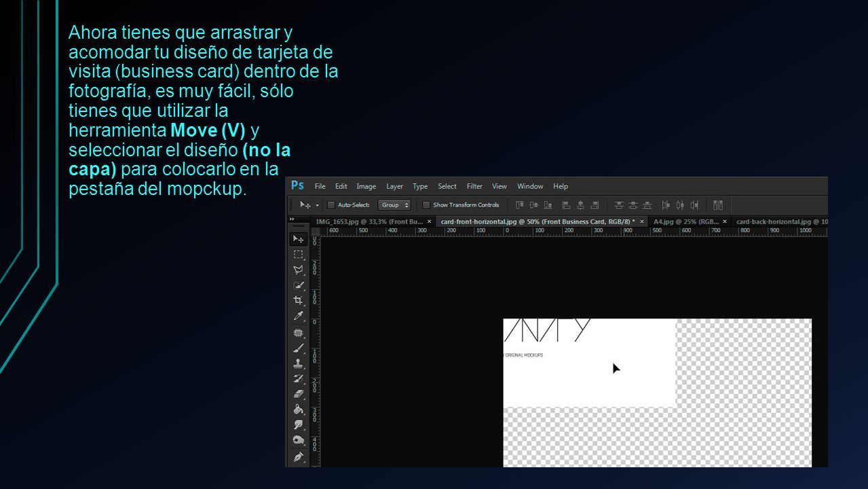Select the Healing Brush patch tool
The image size is (868, 489).
[298, 333]
